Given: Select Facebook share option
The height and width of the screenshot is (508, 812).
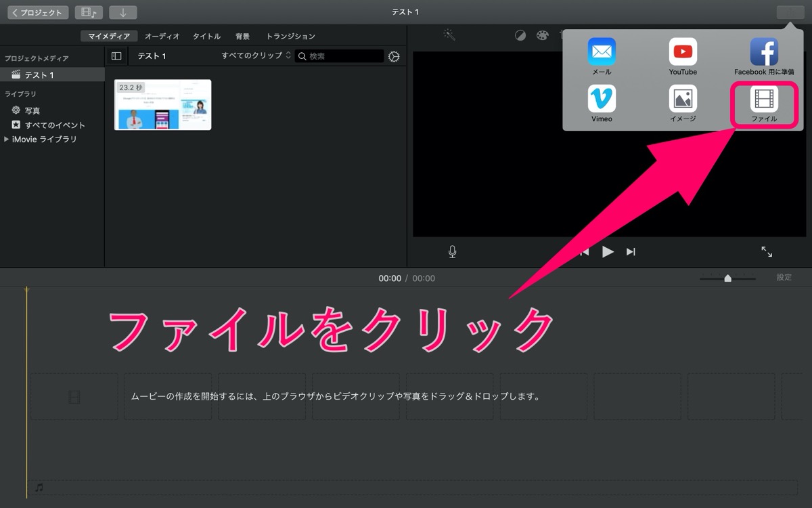Looking at the screenshot, I should point(764,57).
